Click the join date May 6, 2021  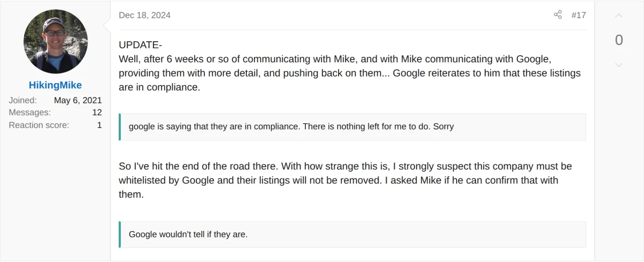(78, 100)
